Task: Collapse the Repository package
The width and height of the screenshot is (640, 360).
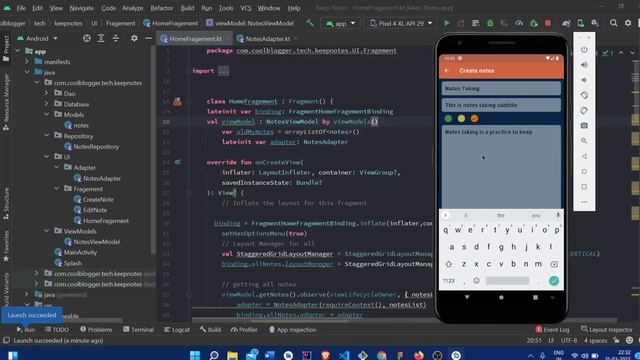Action: pos(47,136)
